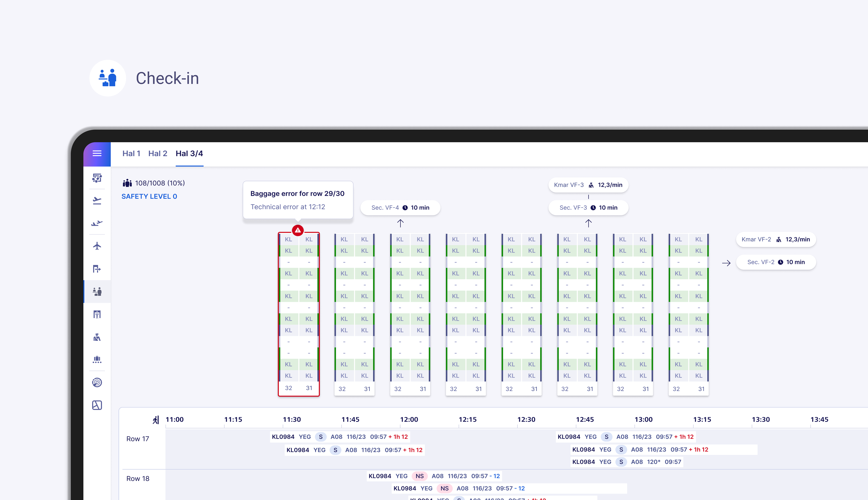Switch to the Hal 2 tab

pos(158,154)
